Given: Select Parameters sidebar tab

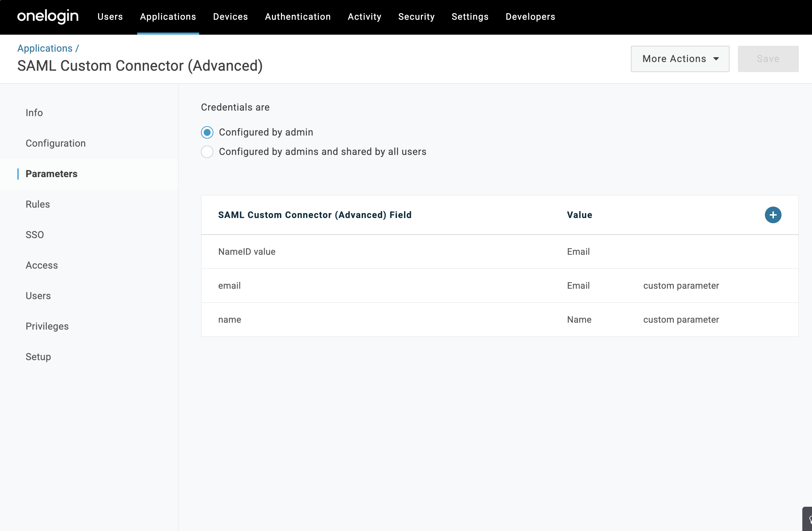Looking at the screenshot, I should [x=52, y=174].
